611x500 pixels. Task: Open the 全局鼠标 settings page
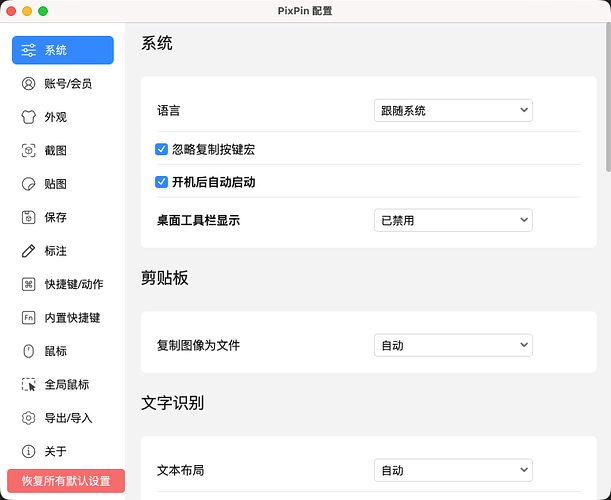pyautogui.click(x=63, y=385)
